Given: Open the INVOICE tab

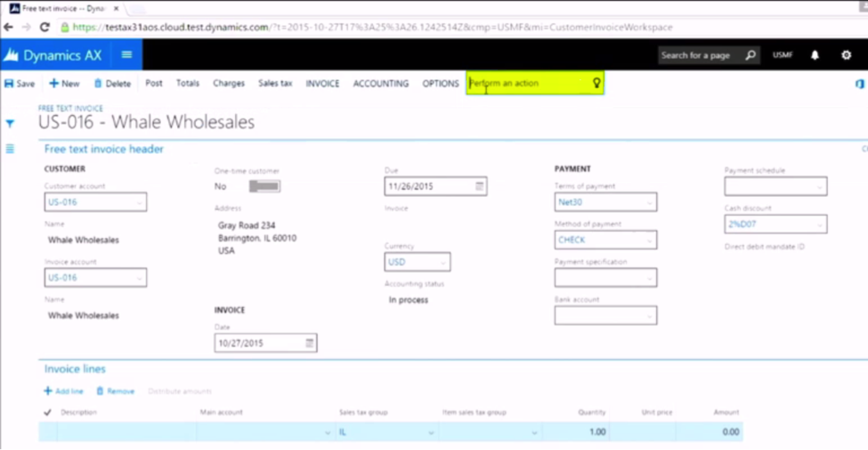Looking at the screenshot, I should (322, 84).
